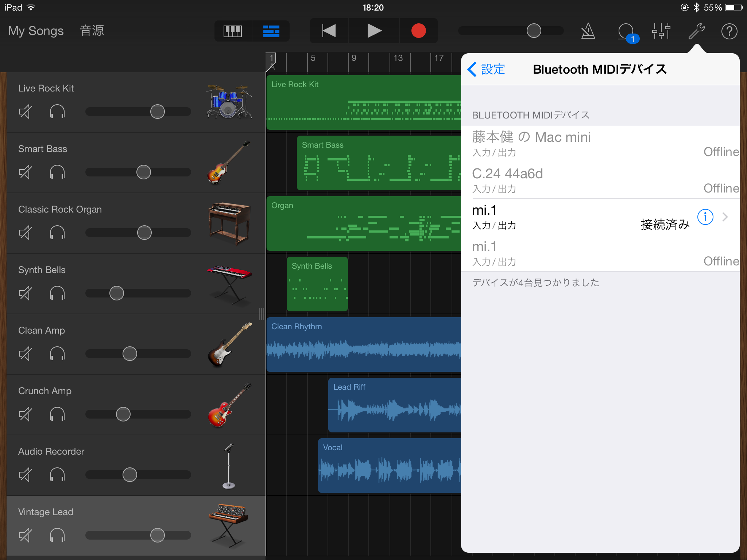The width and height of the screenshot is (747, 560).
Task: Select the Live Rock Kit region
Action: tap(364, 102)
